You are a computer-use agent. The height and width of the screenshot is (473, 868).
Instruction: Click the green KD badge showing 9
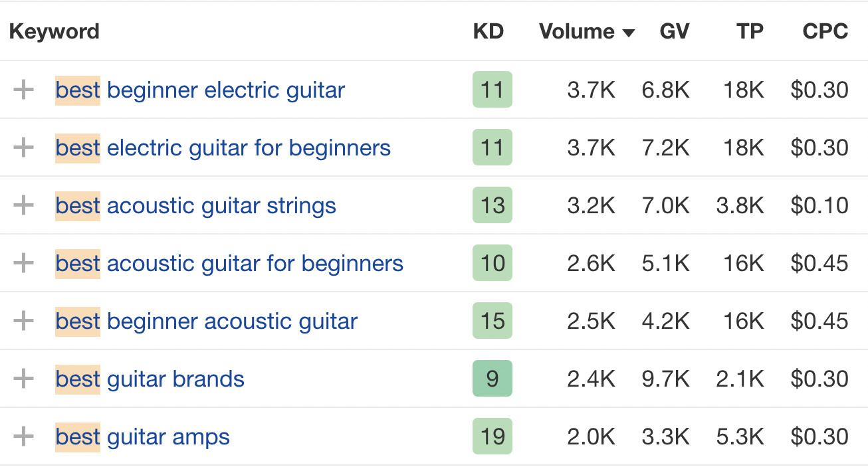tap(492, 379)
